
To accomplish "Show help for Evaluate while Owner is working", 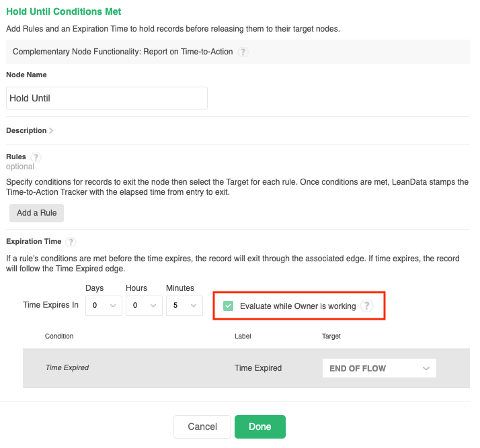I will coord(366,306).
